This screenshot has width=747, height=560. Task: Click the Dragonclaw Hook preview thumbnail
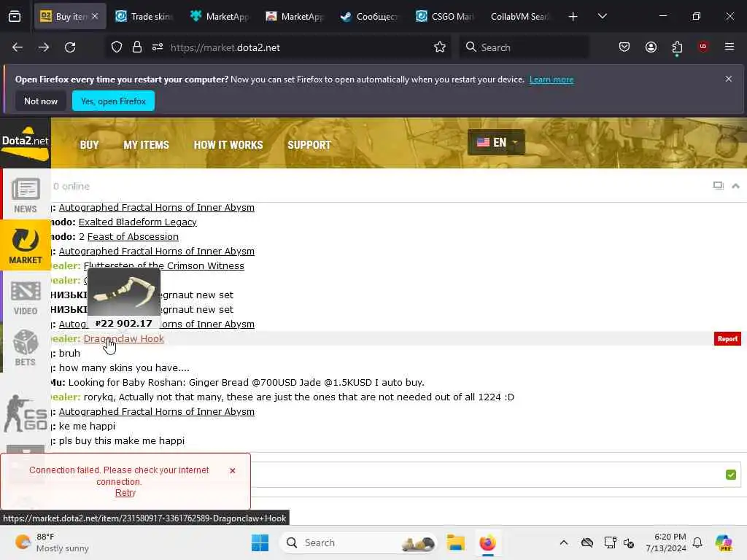click(124, 292)
